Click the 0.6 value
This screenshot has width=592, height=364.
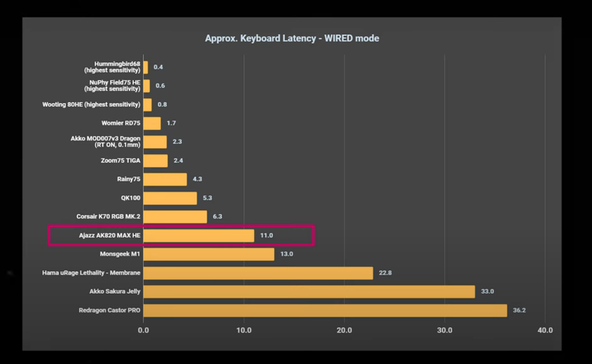[x=160, y=85]
